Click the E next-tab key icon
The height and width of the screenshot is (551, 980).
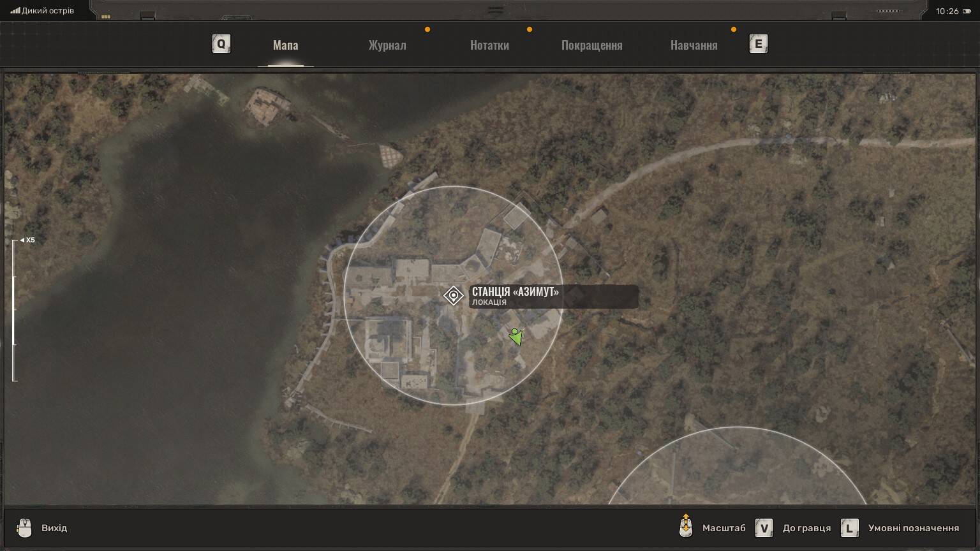point(758,44)
